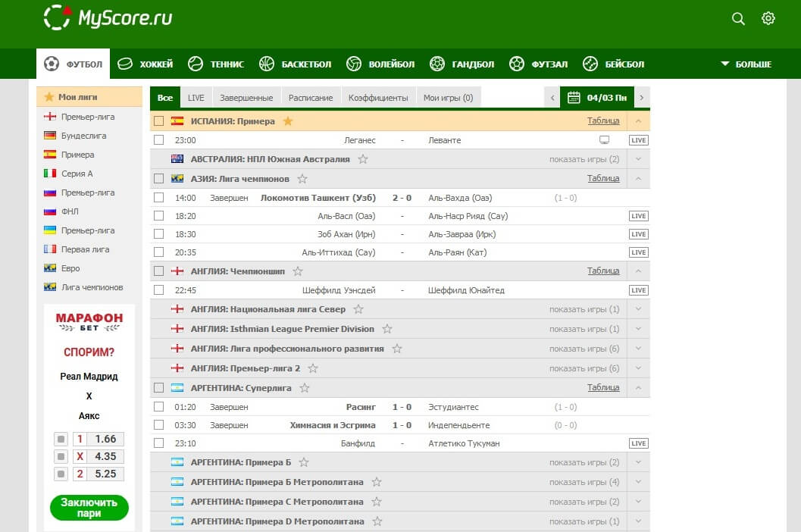
Task: Tick the ИСПАНИЯ: Примера league checkbox
Action: 159,121
